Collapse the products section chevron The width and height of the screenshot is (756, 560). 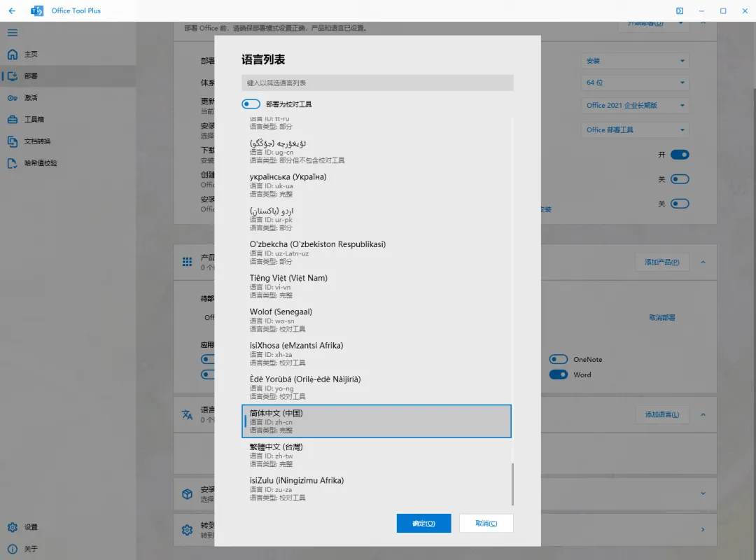[x=703, y=262]
